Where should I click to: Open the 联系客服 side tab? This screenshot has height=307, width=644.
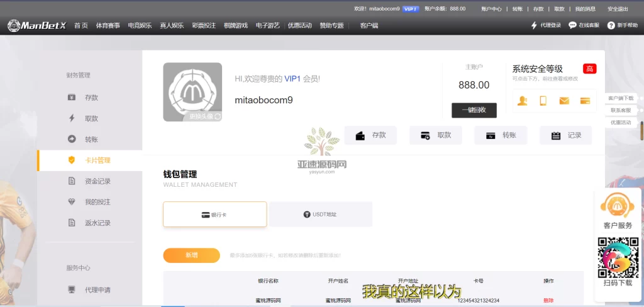click(x=621, y=111)
